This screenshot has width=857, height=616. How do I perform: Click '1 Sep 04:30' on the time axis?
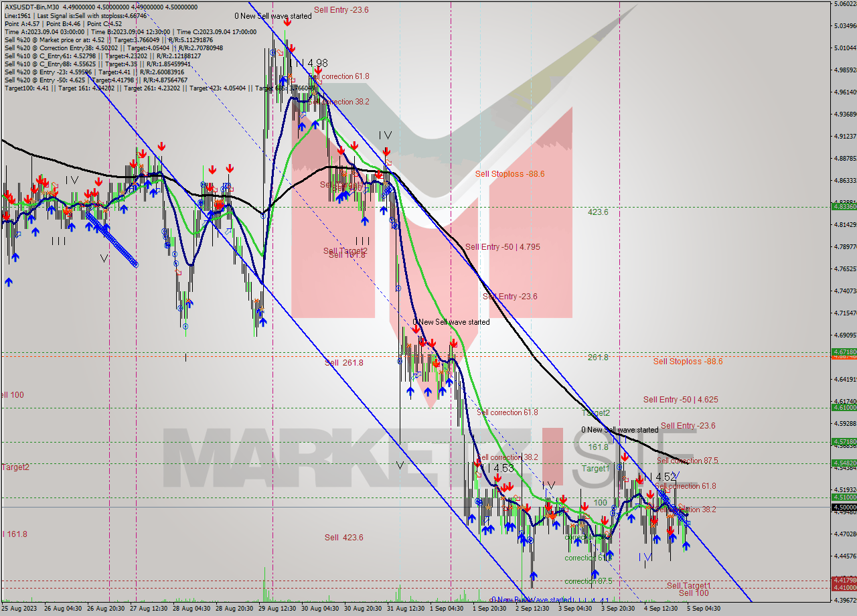point(447,609)
